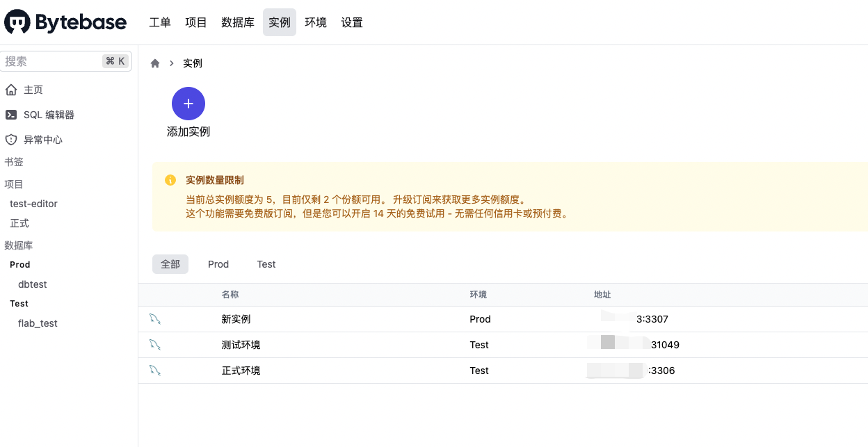Click the Bytebase logo

pos(65,22)
